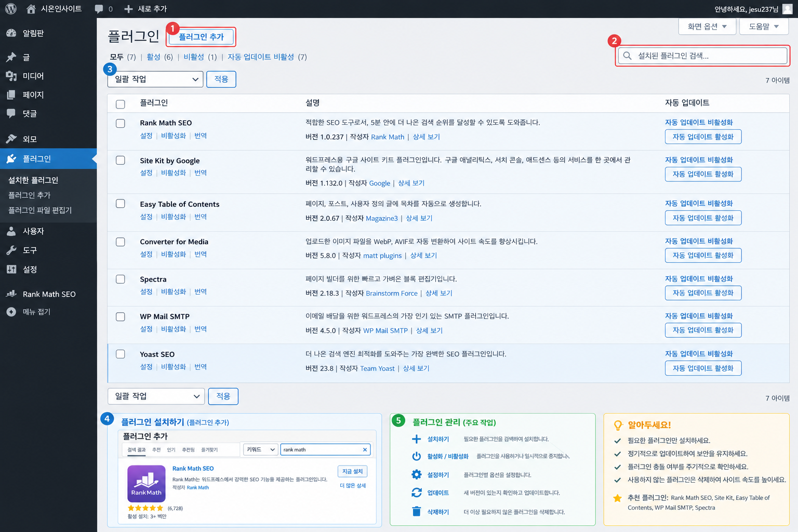Click the 플러그인 plug icon in sidebar
This screenshot has height=532, width=798.
(11, 158)
